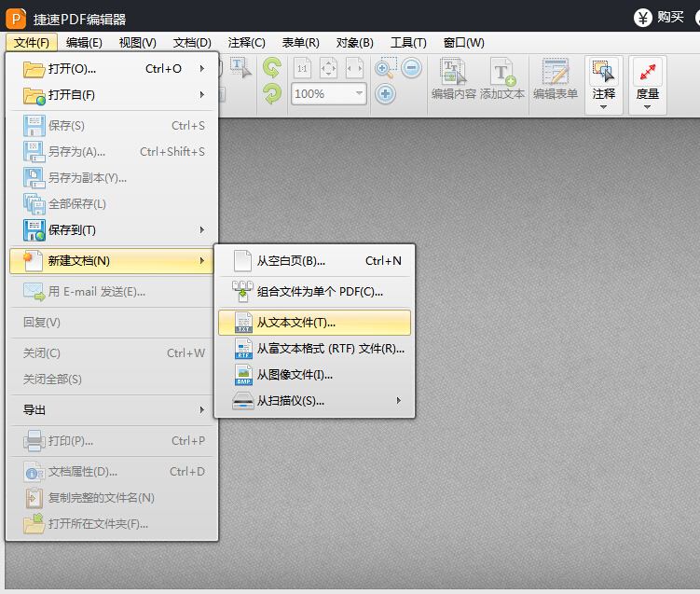Select the marquee zoom magnifier tool
Screen dimensions: 700x594
coord(385,68)
